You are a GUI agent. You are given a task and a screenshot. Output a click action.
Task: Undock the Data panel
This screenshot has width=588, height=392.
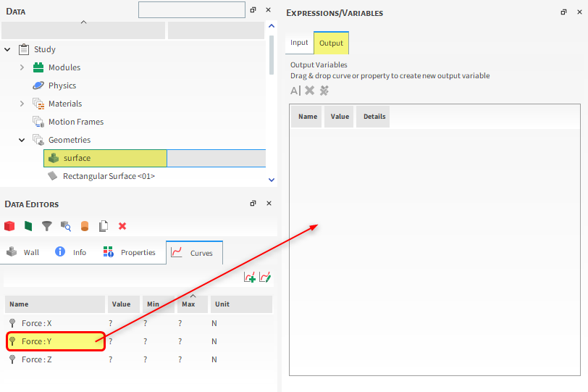pos(253,10)
